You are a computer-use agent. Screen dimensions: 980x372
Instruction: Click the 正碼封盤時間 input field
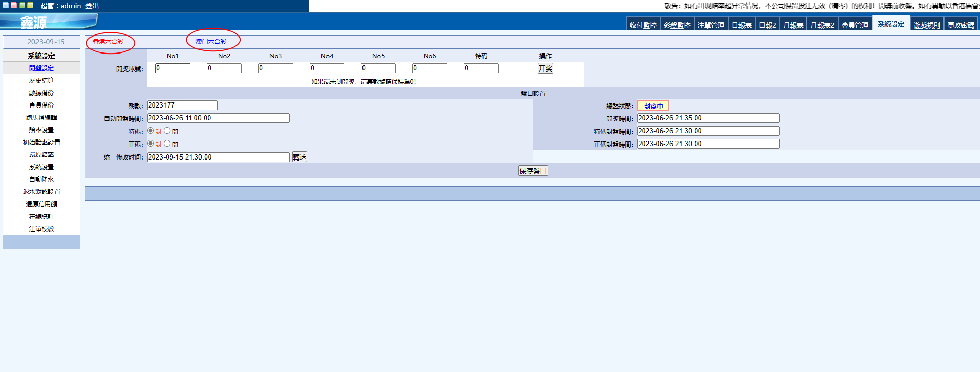point(709,144)
